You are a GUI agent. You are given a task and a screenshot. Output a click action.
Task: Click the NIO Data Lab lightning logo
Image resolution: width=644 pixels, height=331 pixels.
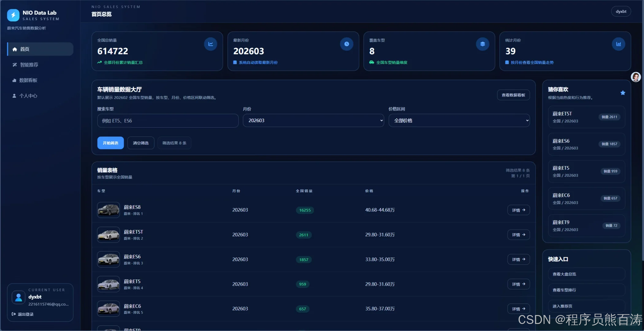pyautogui.click(x=13, y=15)
